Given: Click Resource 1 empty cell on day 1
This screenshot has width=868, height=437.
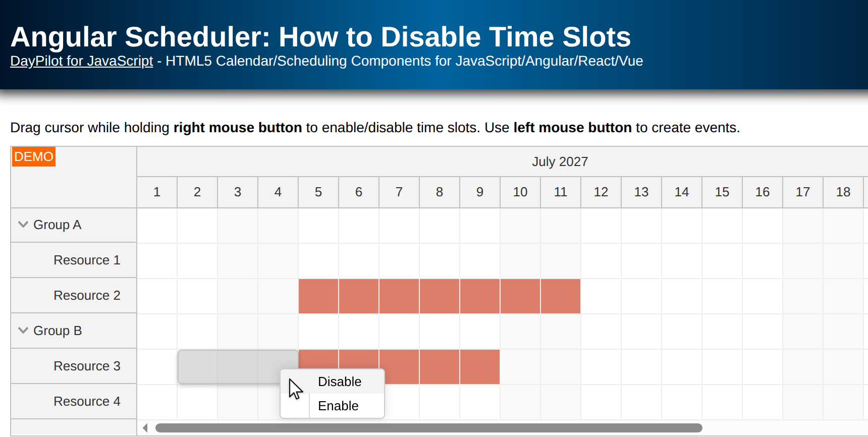Looking at the screenshot, I should click(x=157, y=261).
